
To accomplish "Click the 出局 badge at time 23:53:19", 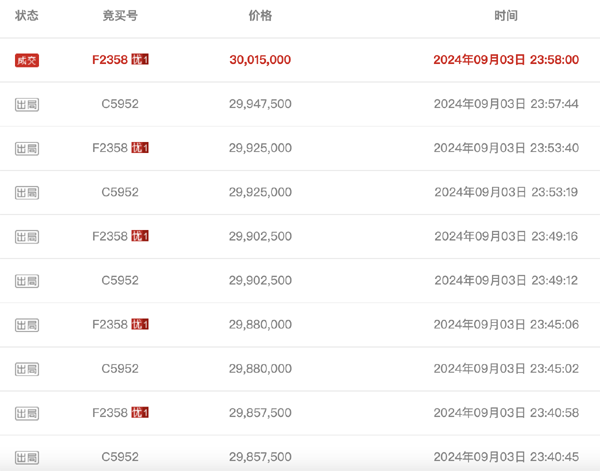I will click(x=27, y=193).
